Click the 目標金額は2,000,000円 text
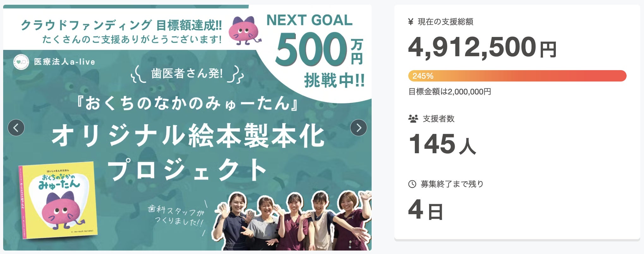 (450, 92)
